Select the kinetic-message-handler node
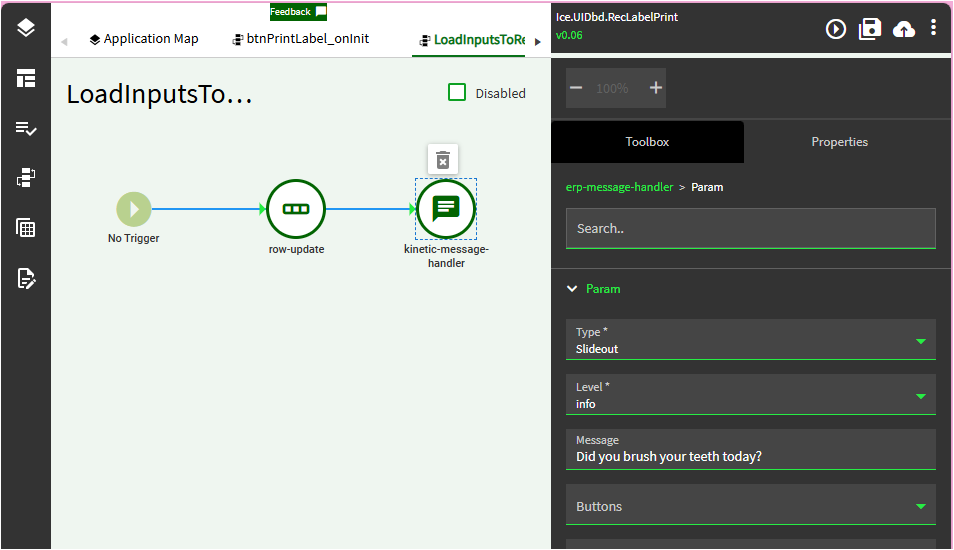The width and height of the screenshot is (954, 550). pos(446,209)
